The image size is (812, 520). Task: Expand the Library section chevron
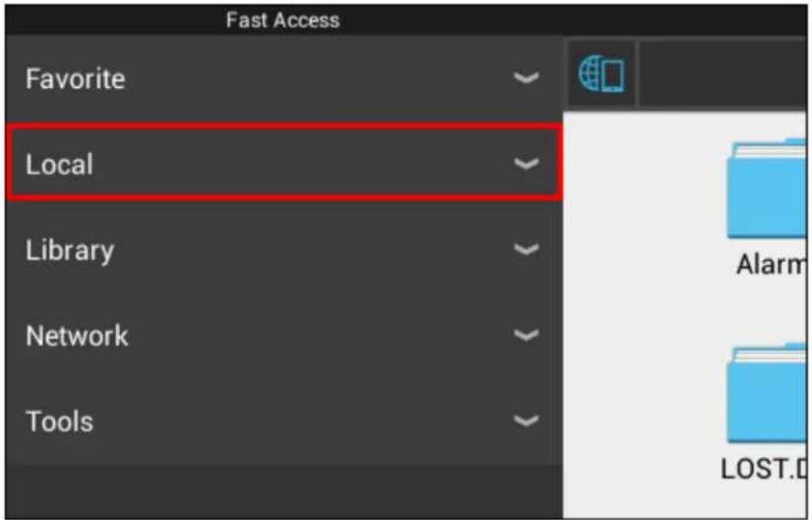[526, 250]
